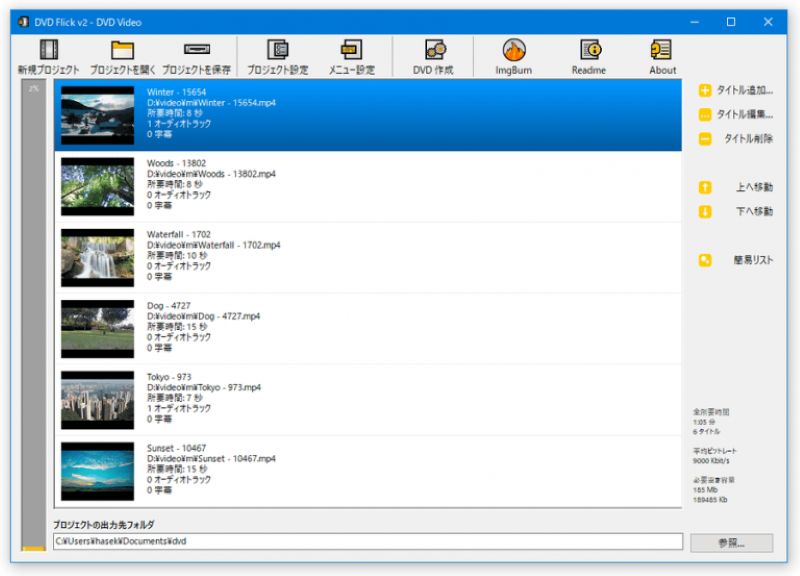This screenshot has width=800, height=576.
Task: Move selected title up with 上へ移動
Action: point(736,187)
